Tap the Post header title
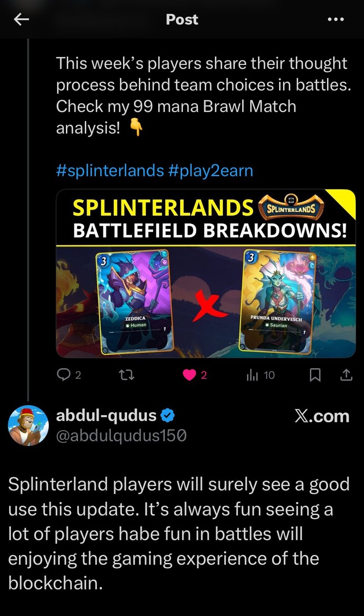The height and width of the screenshot is (616, 364). [182, 19]
